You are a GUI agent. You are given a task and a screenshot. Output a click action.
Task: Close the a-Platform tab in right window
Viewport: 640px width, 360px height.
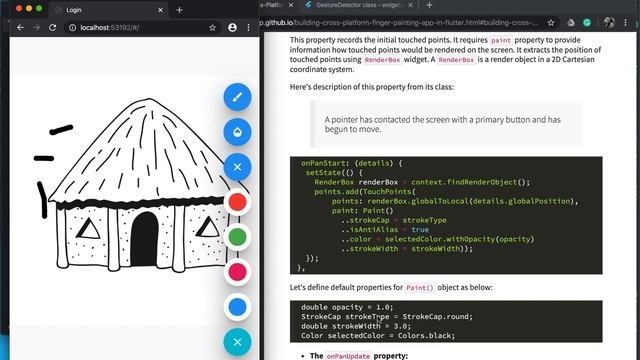291,5
